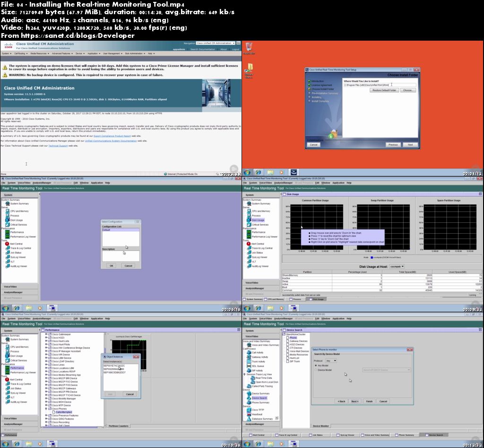Click CPU and Memory icon in Disk Usage frame

click(249, 211)
